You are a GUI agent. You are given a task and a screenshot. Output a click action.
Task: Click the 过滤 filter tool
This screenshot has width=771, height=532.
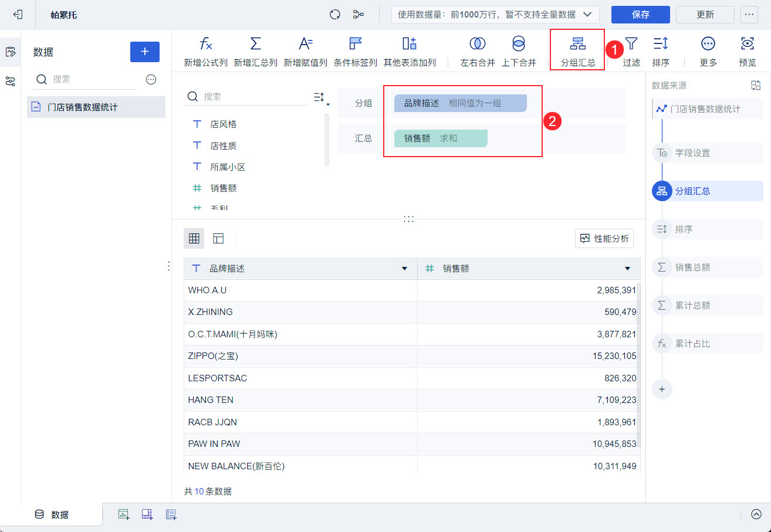(x=631, y=52)
